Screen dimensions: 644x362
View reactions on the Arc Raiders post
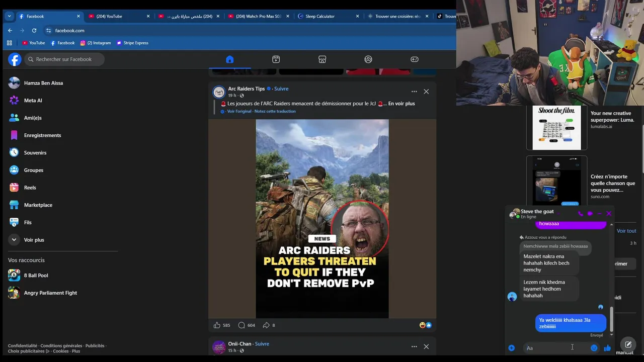click(426, 325)
